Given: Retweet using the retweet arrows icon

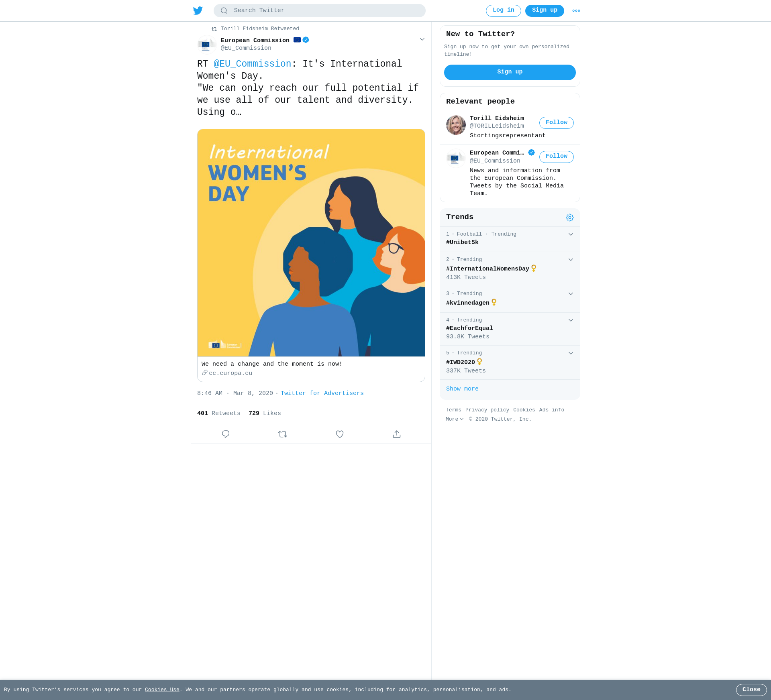Looking at the screenshot, I should pos(283,434).
